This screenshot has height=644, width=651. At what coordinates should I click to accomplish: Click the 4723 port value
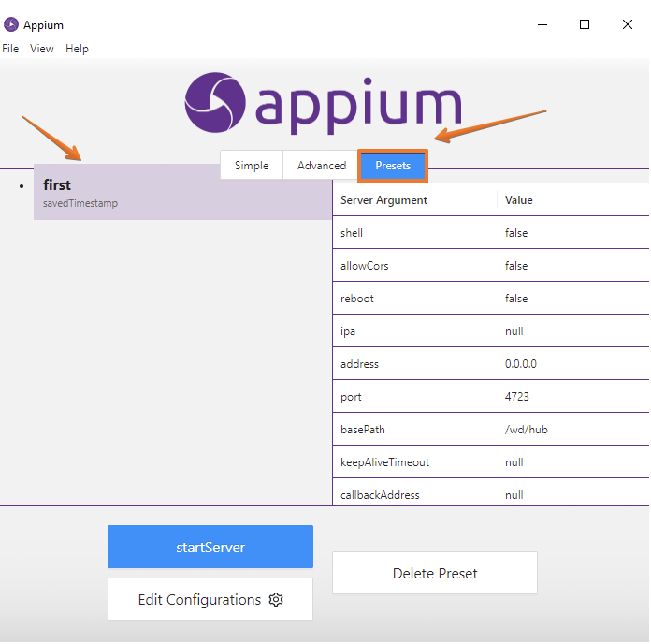(x=517, y=397)
